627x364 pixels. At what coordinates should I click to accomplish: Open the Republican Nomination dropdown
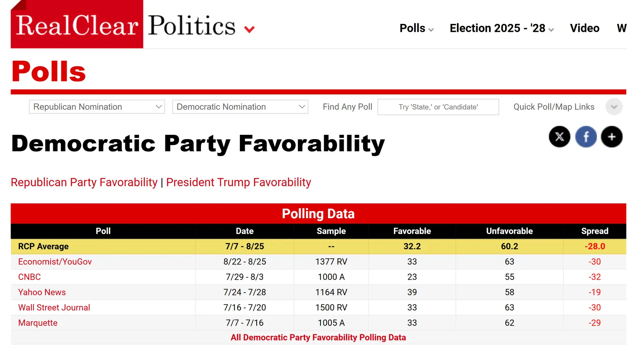97,107
